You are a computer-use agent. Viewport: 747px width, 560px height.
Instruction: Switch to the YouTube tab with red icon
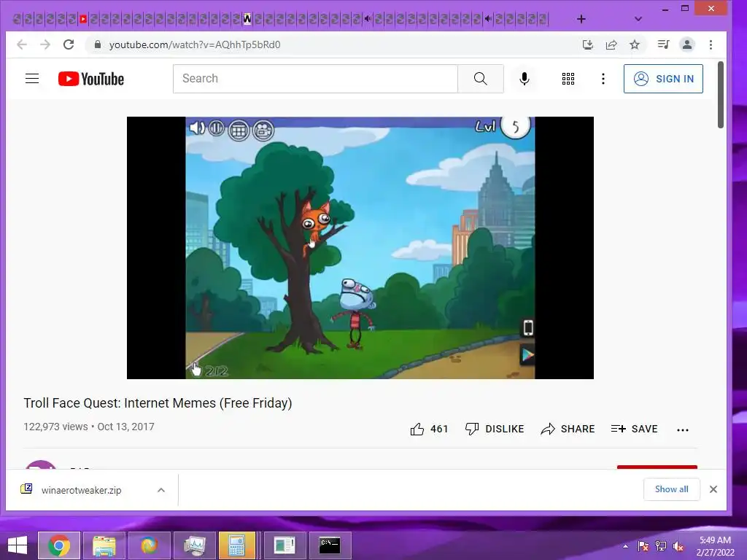[83, 19]
